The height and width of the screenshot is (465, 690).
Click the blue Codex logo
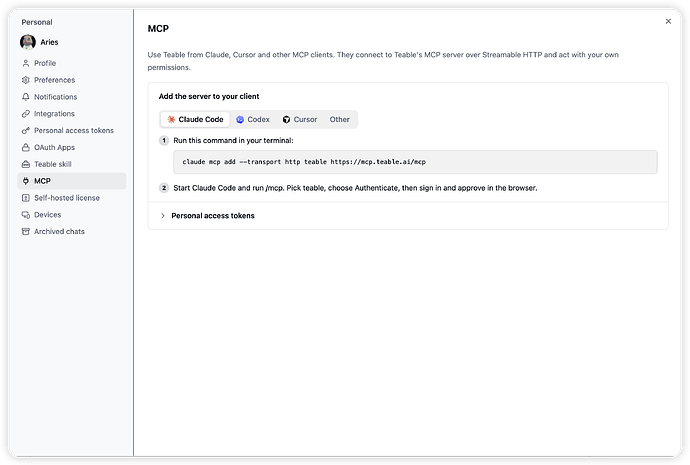tap(240, 119)
